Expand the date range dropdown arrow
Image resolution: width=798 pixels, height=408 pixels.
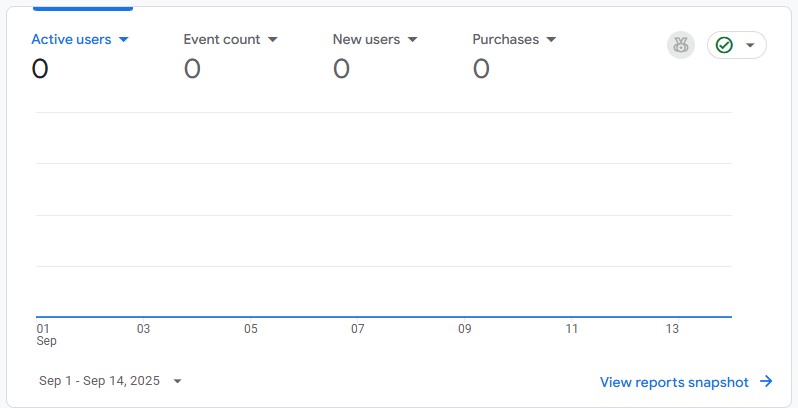177,381
